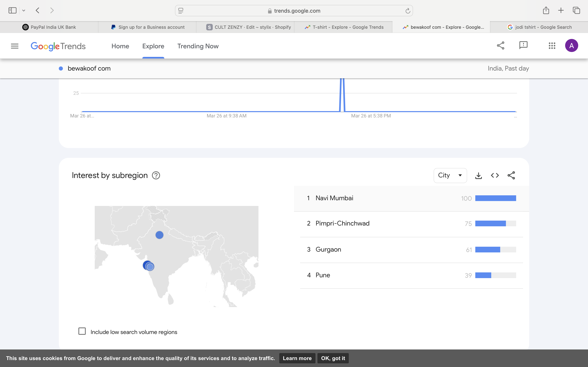Share the Interest by subregion chart

point(511,175)
